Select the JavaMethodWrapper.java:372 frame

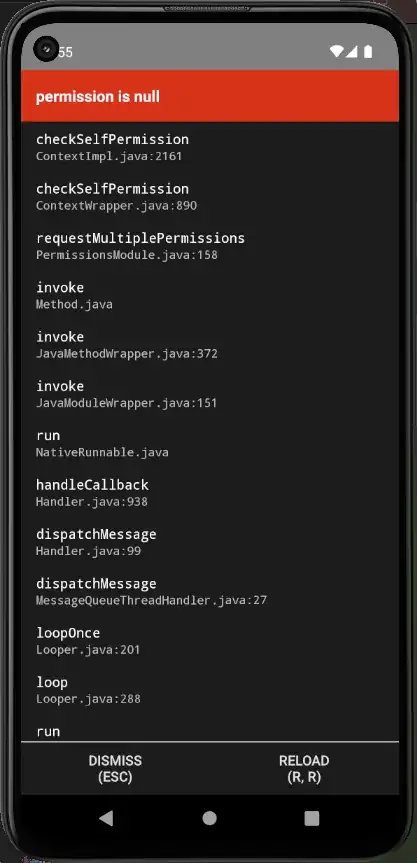pyautogui.click(x=210, y=345)
